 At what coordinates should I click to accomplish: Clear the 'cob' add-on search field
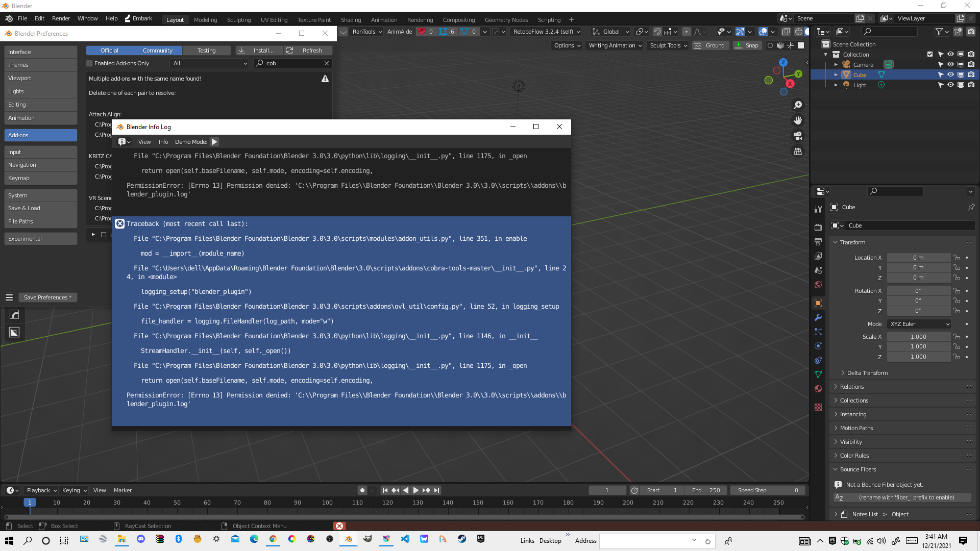326,63
